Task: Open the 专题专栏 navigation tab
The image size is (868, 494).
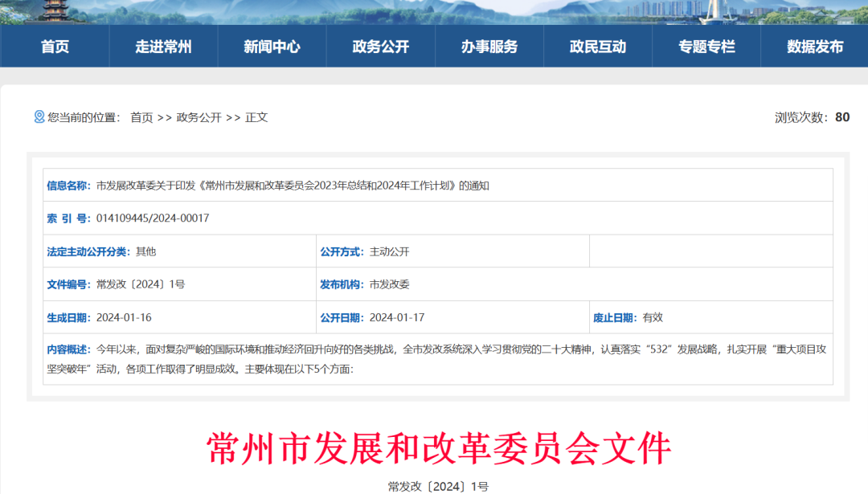Action: click(706, 47)
